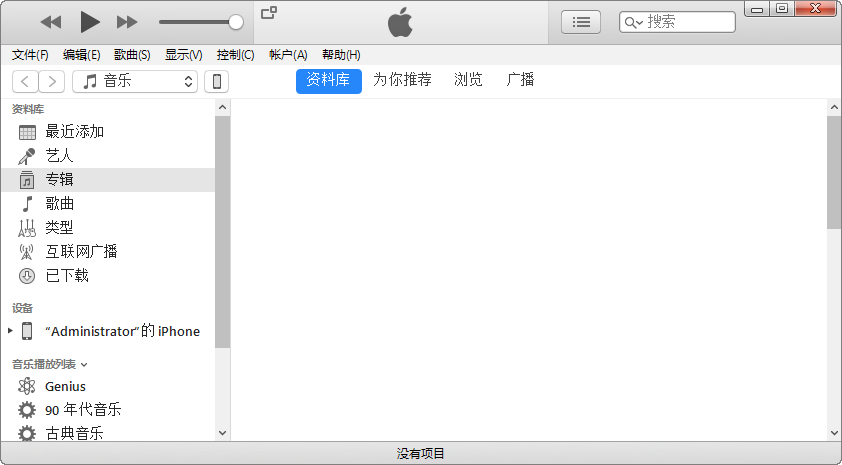Click the main pane scrollbar thumb
842x465 pixels.
click(x=834, y=172)
